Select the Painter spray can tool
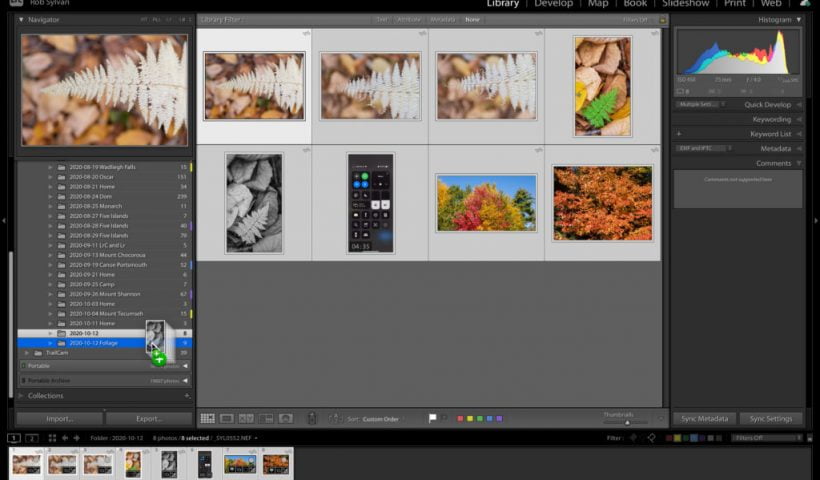The height and width of the screenshot is (480, 820). pos(311,418)
